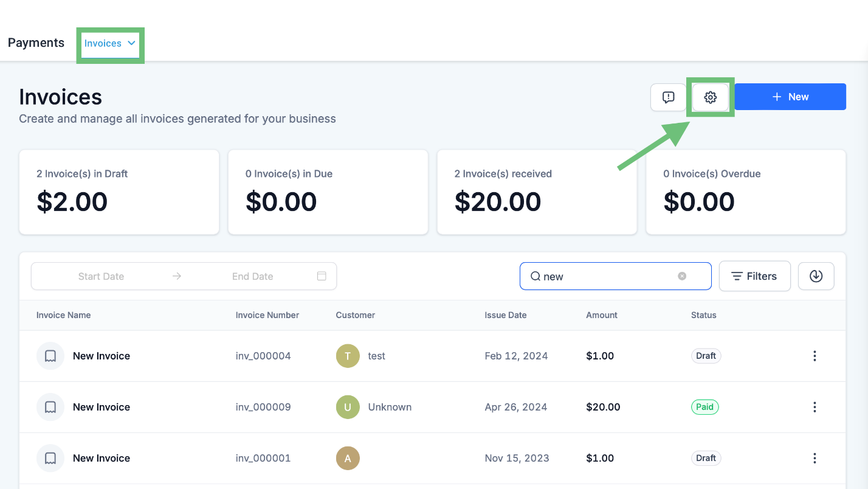Click the customer avatar U for Unknown
Viewport: 868px width, 489px height.
tap(348, 407)
